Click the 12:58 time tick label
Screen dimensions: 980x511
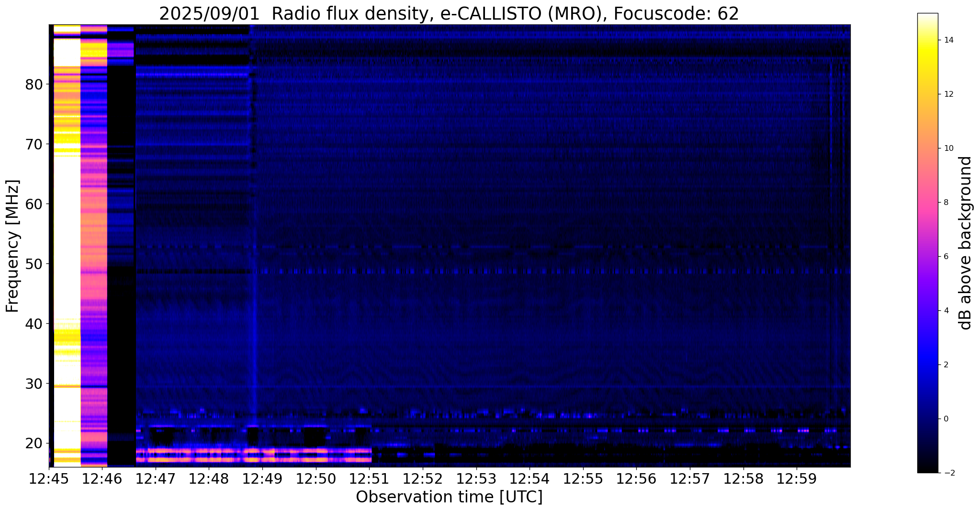click(x=743, y=479)
